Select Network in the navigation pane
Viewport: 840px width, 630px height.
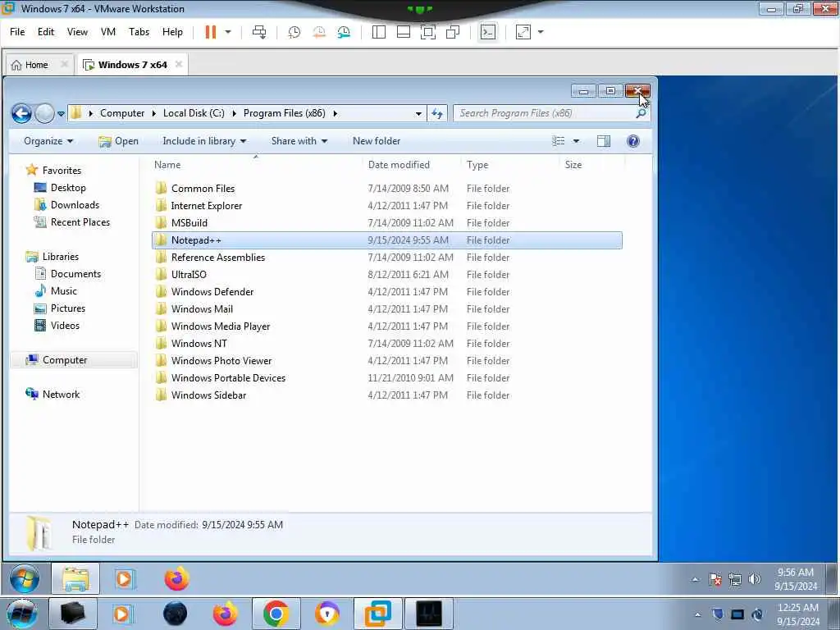(x=61, y=395)
